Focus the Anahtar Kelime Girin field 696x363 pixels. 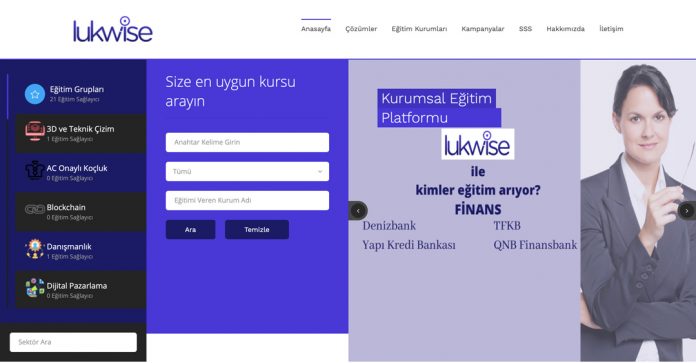pyautogui.click(x=247, y=142)
